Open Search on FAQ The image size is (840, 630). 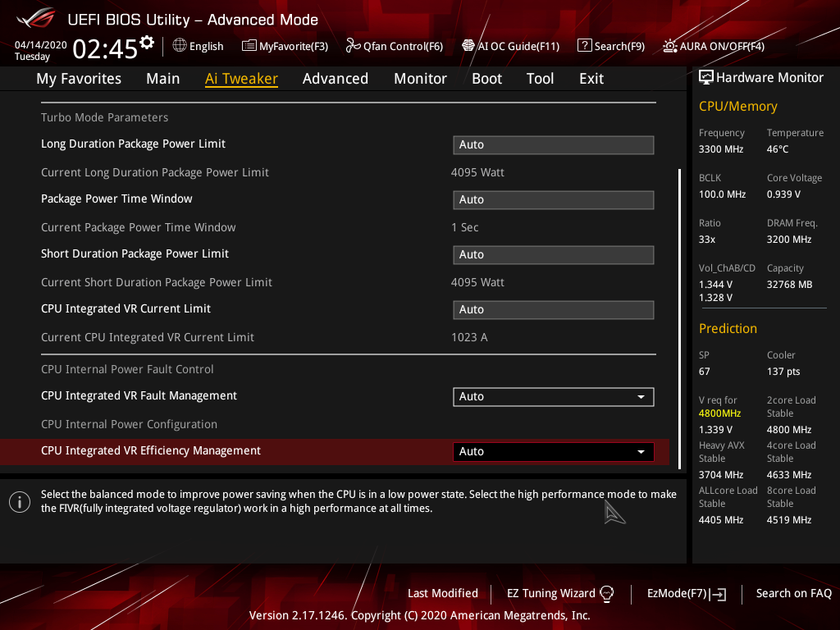click(793, 593)
